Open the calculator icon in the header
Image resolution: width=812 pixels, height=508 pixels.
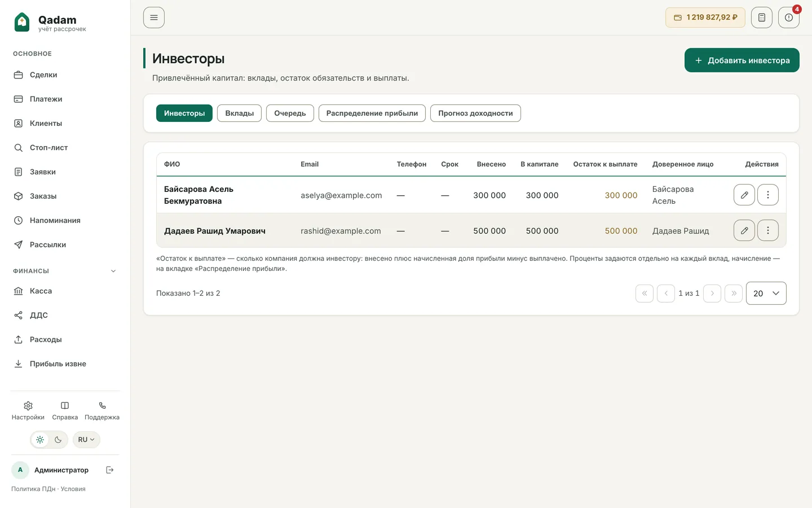click(x=762, y=17)
